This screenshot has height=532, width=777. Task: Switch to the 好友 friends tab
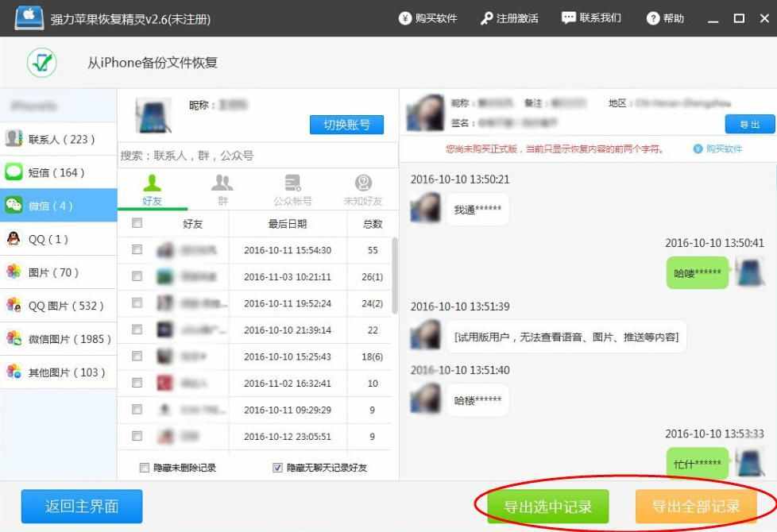coord(152,191)
